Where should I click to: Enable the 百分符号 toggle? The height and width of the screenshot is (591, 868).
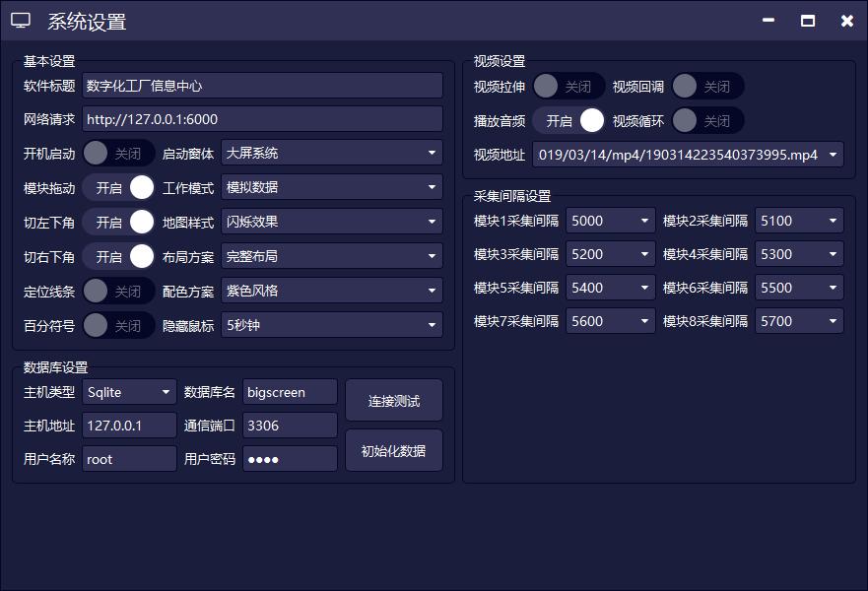pos(118,325)
